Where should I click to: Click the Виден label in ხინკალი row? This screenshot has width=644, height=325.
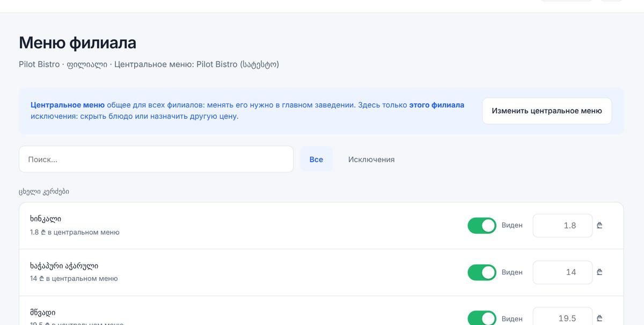click(x=512, y=226)
